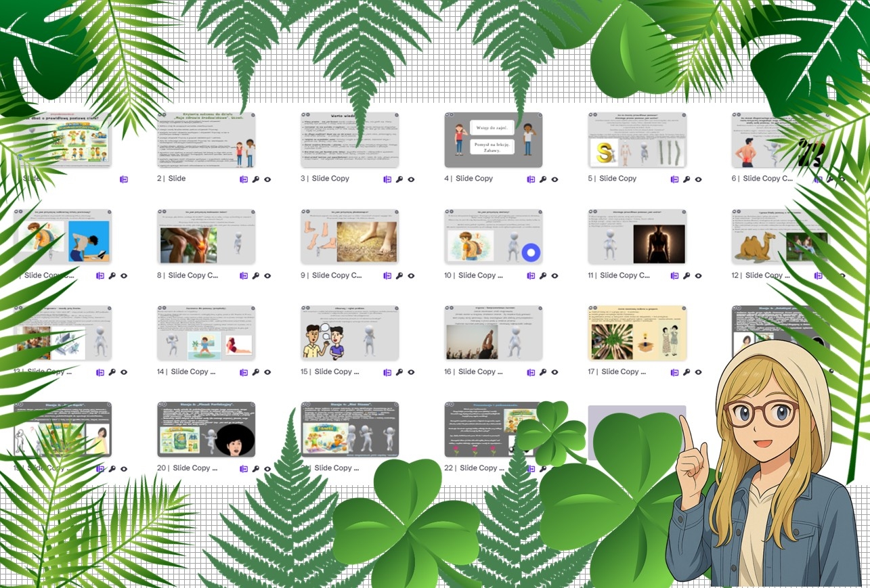Toggle the eye visibility icon for slide 11
Viewport: 870px width, 588px height.
pyautogui.click(x=698, y=275)
